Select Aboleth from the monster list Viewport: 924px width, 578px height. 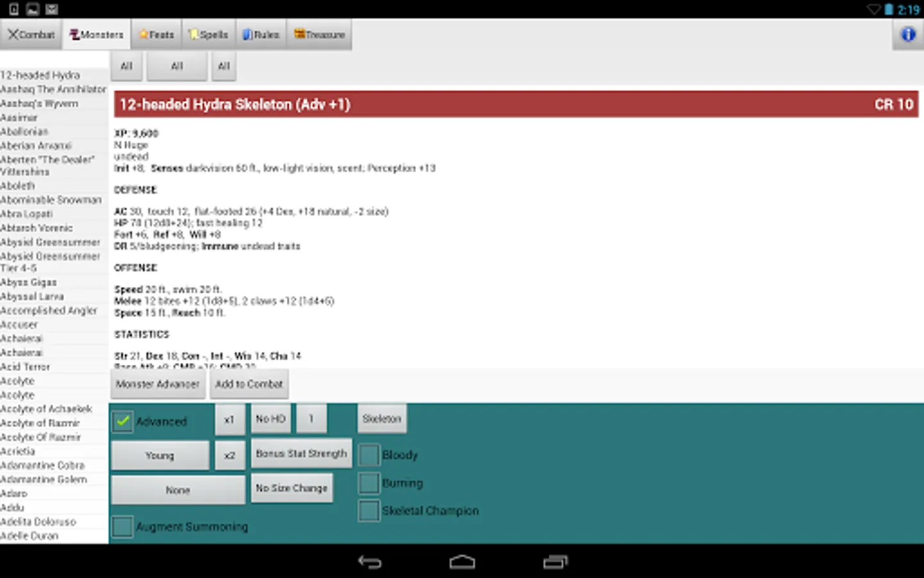tap(19, 186)
